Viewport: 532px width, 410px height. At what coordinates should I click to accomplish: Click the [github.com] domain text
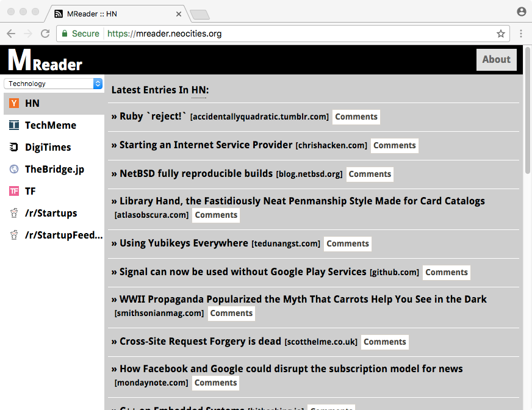point(394,273)
